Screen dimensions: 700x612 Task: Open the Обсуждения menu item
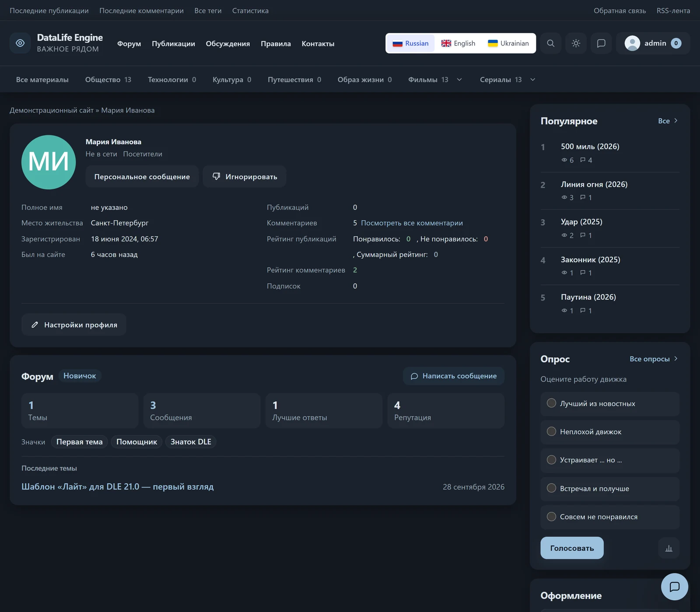(x=228, y=44)
